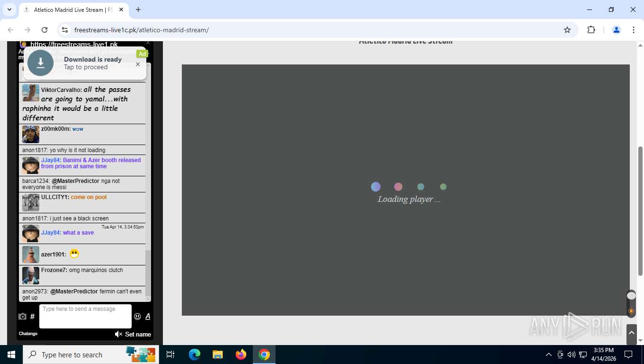This screenshot has height=364, width=644.
Task: Open the volume tray icon
Action: [x=572, y=355]
